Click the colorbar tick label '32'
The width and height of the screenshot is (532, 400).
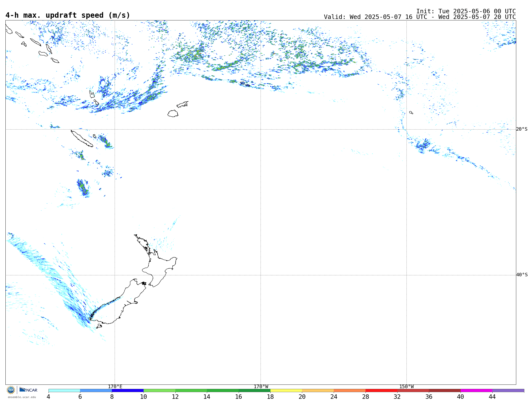pos(397,397)
